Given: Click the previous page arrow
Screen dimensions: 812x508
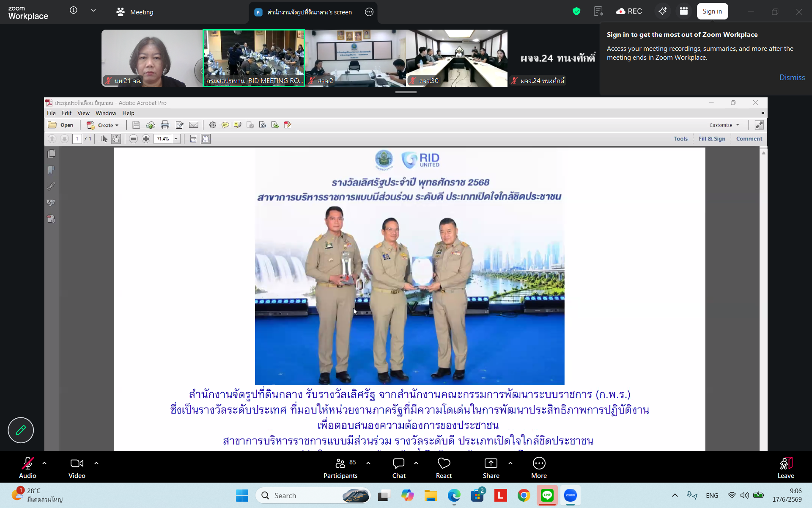Looking at the screenshot, I should pos(52,139).
